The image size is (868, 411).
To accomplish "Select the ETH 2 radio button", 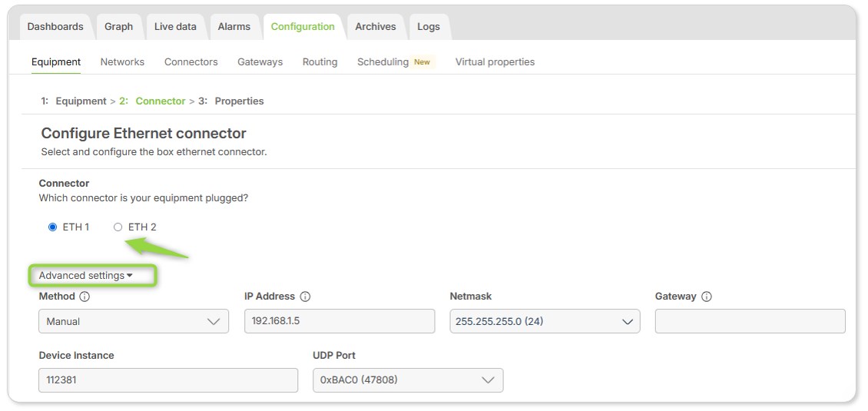I will tap(118, 227).
